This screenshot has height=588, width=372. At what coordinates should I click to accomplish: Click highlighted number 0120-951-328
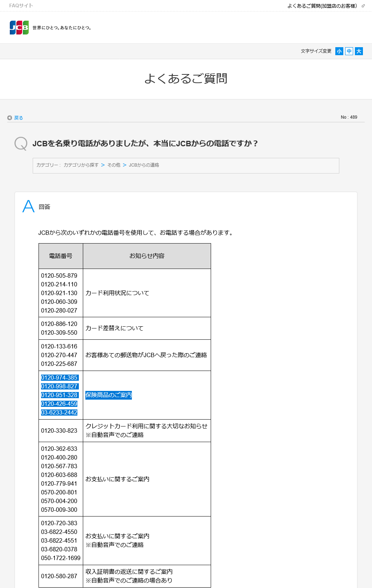coord(59,395)
